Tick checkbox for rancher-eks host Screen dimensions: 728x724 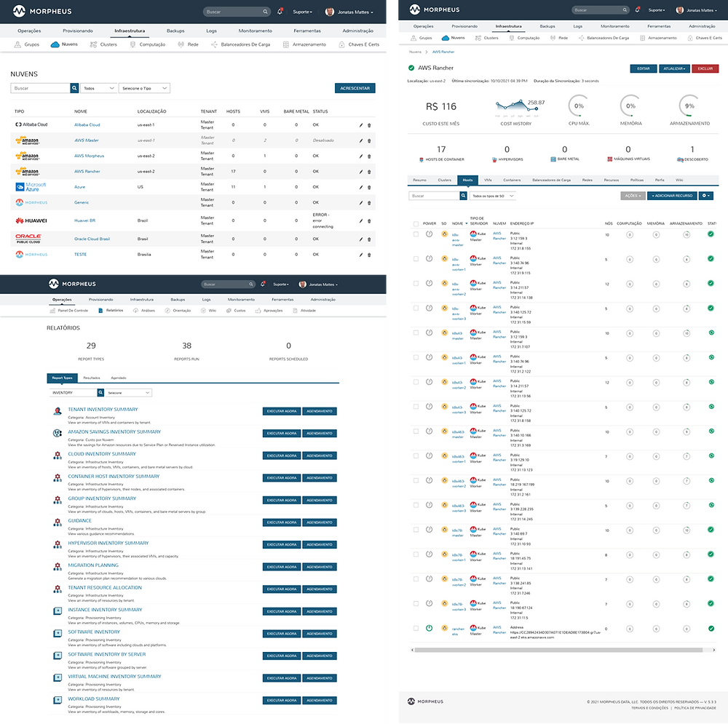(x=416, y=629)
